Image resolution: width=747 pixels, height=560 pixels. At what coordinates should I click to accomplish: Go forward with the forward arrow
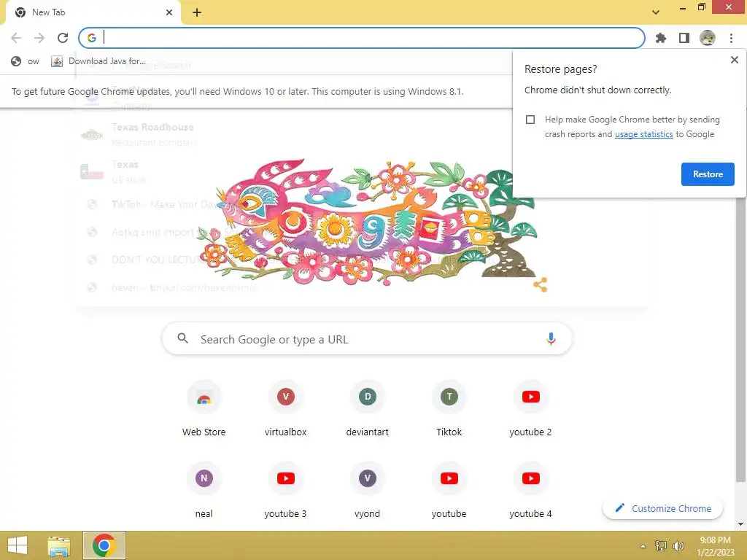39,38
